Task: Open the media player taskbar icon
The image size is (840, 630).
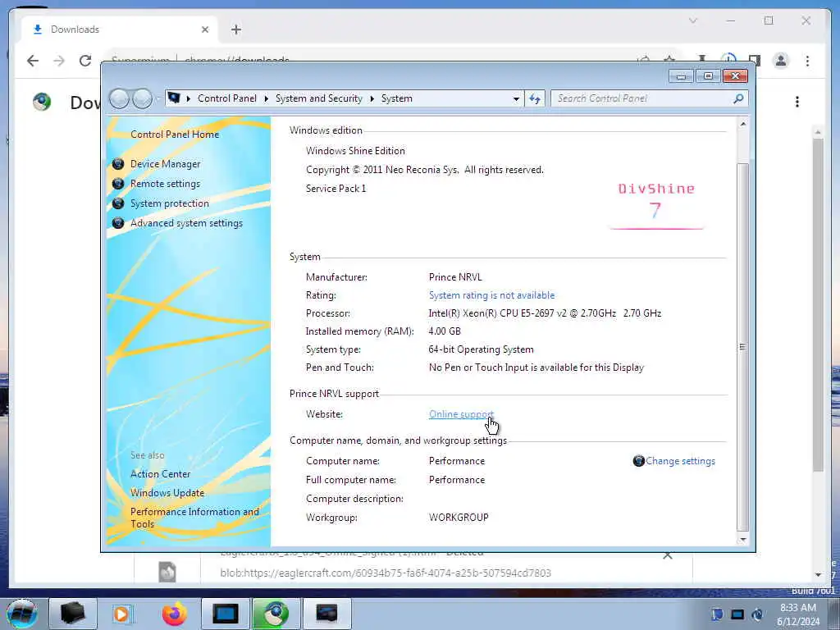Action: tap(121, 614)
